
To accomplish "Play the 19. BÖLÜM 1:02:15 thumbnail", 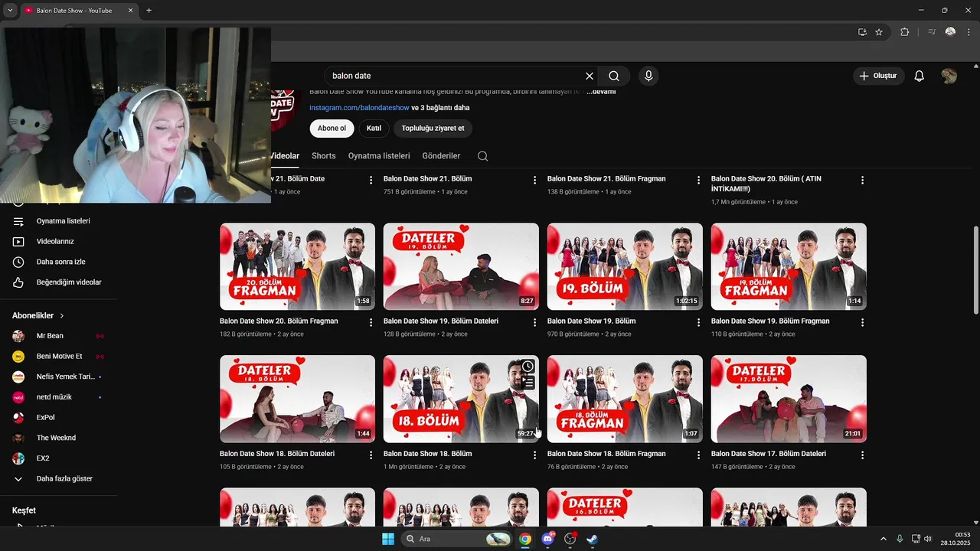I will [x=625, y=266].
